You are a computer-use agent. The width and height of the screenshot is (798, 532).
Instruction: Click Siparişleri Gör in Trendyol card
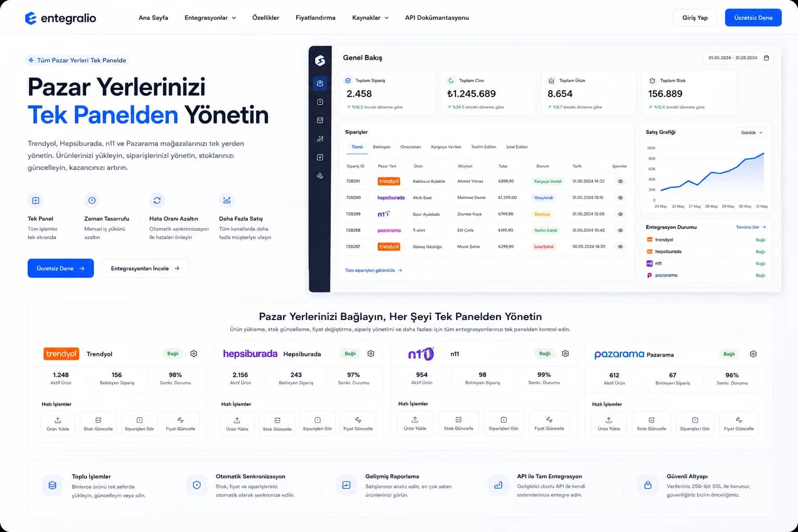139,423
